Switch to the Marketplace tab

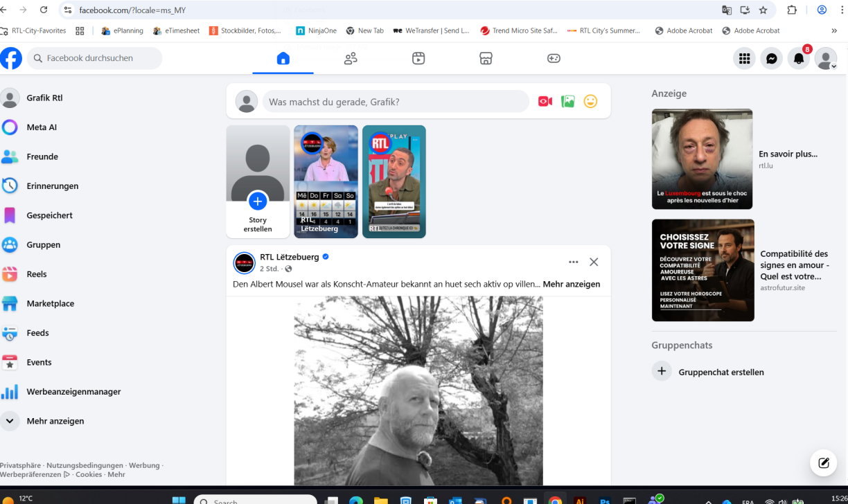[486, 58]
